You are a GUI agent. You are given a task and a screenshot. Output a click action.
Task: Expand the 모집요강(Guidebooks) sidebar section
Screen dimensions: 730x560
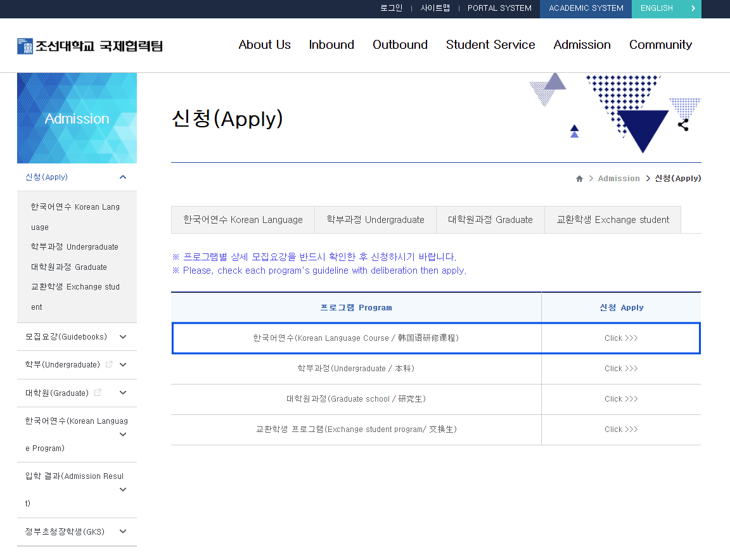(123, 337)
